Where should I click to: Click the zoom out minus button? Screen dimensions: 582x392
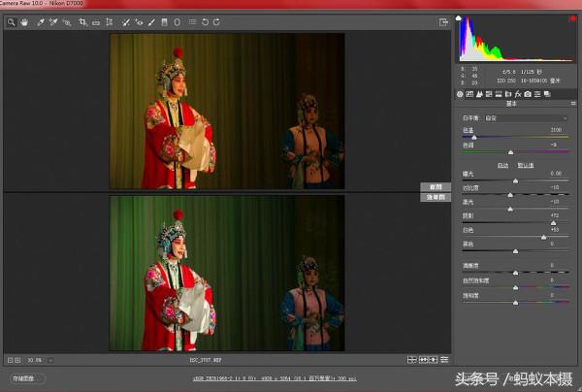11,360
